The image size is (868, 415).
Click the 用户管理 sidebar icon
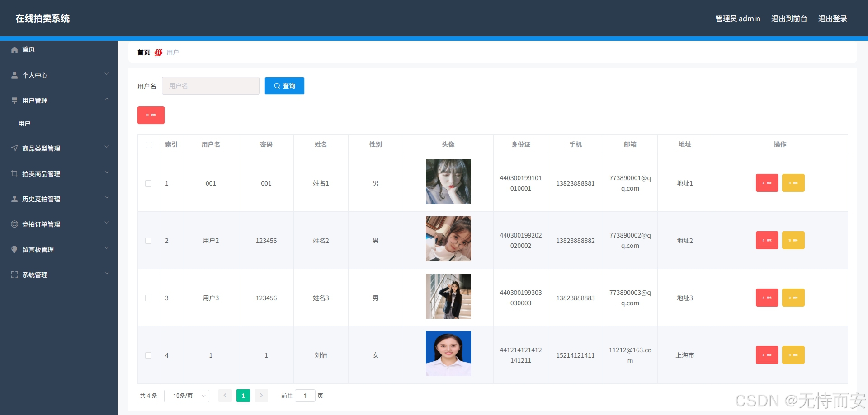14,100
